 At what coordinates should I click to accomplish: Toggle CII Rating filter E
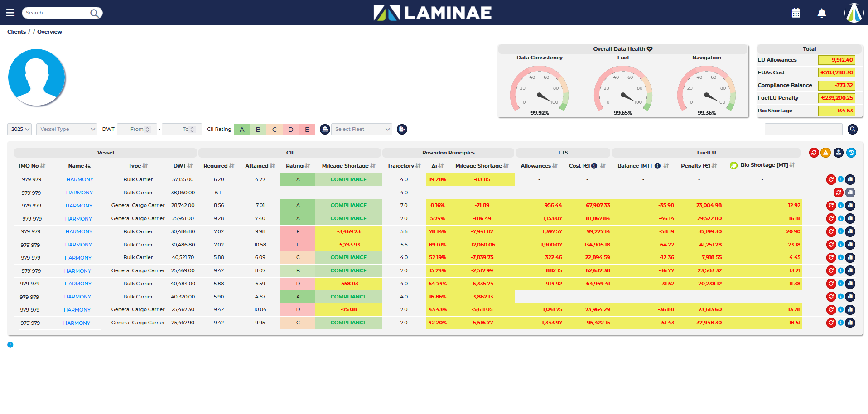[x=307, y=130]
